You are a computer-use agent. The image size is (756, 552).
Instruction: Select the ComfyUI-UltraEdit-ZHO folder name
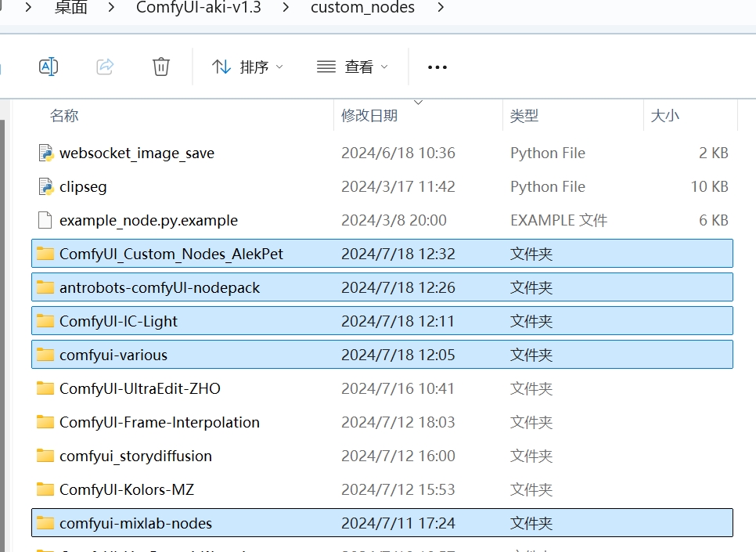point(140,388)
